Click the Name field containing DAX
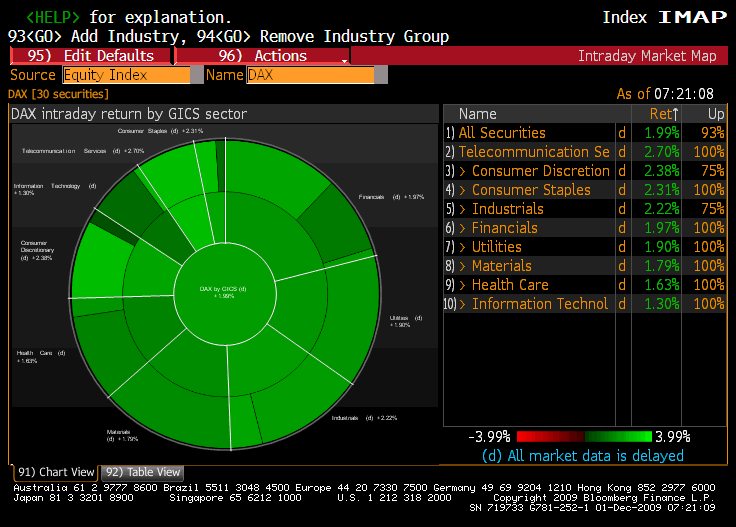Image resolution: width=736 pixels, height=527 pixels. [309, 75]
